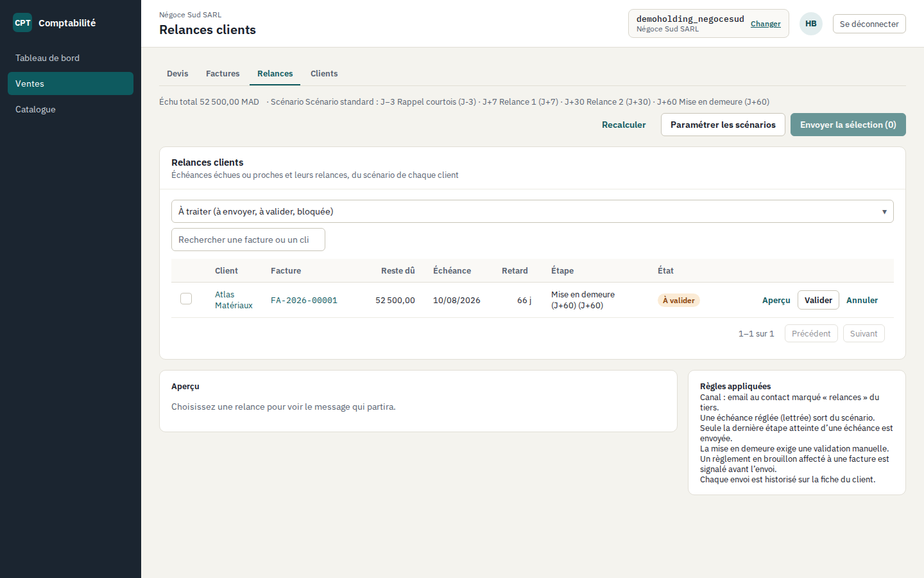
Task: Click the Facture column header
Action: 286,270
